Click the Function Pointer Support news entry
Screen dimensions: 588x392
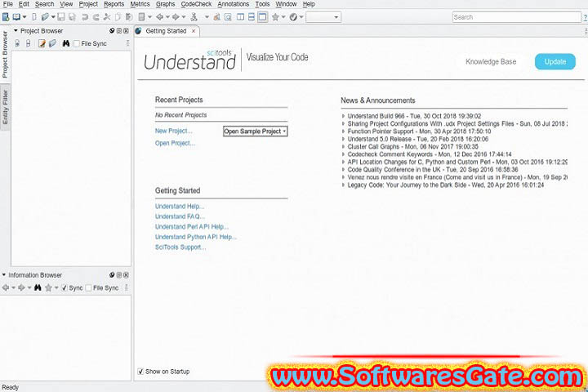coord(419,131)
